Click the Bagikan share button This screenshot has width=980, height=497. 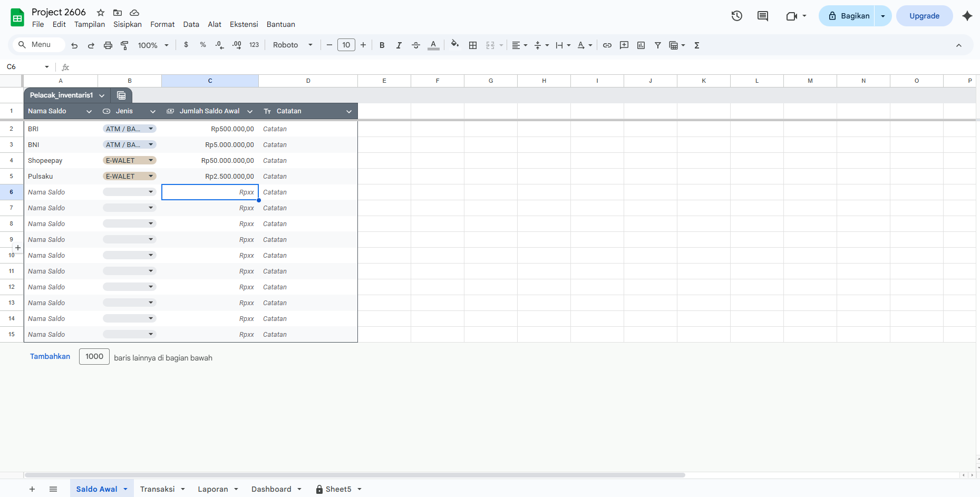pyautogui.click(x=848, y=16)
